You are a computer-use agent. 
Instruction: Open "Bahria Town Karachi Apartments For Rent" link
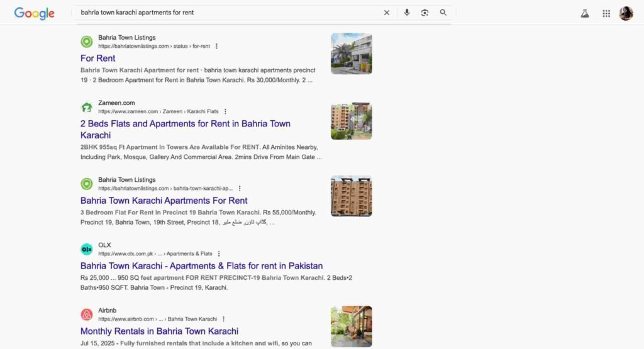tap(164, 201)
